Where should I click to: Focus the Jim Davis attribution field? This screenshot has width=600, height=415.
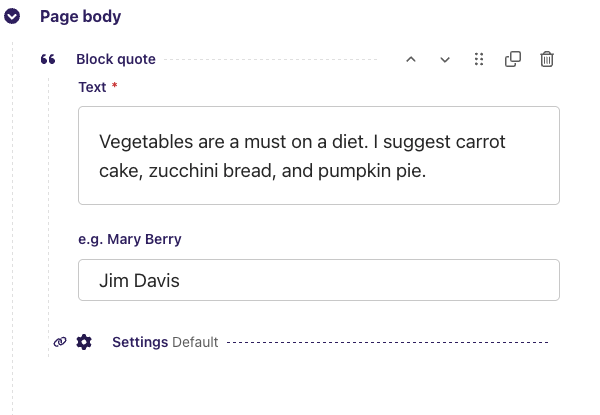coord(319,280)
